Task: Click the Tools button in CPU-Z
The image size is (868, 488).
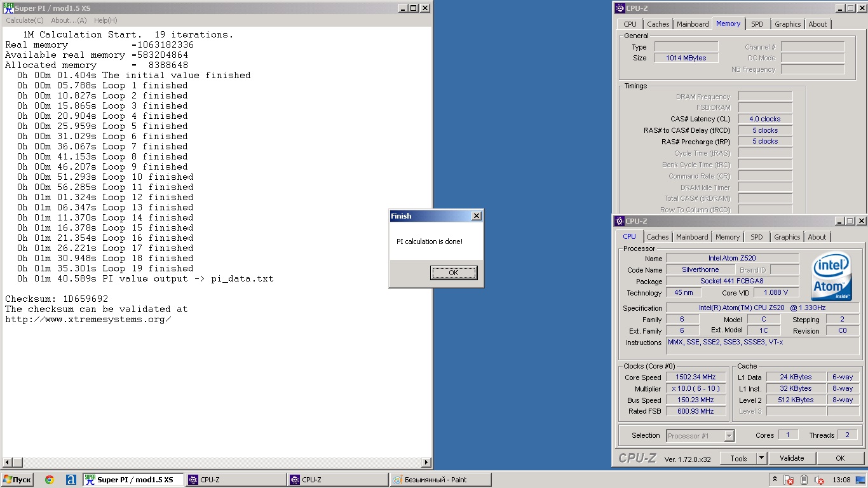Action: 738,458
